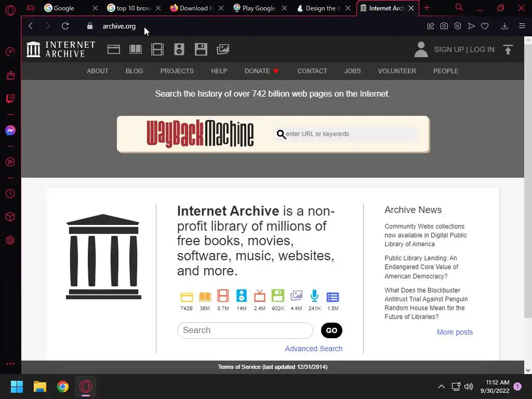Click the 14M audio icon
The image size is (532, 399).
pyautogui.click(x=242, y=296)
